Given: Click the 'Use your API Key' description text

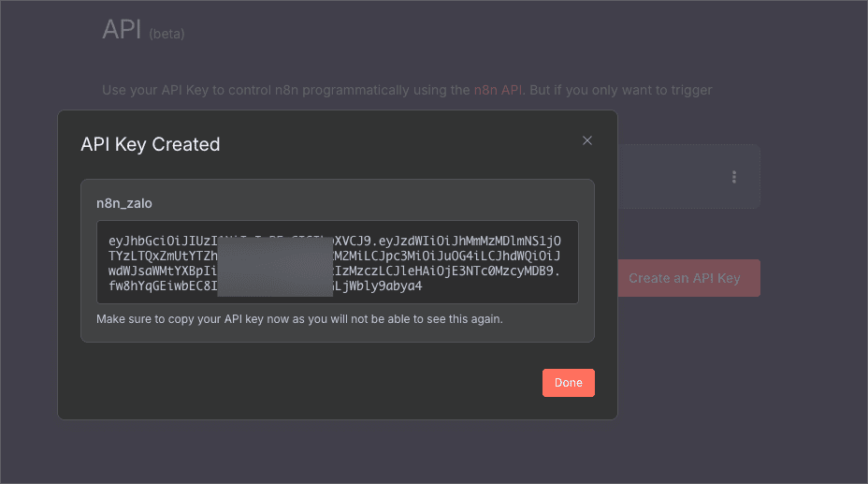Looking at the screenshot, I should pos(281,90).
